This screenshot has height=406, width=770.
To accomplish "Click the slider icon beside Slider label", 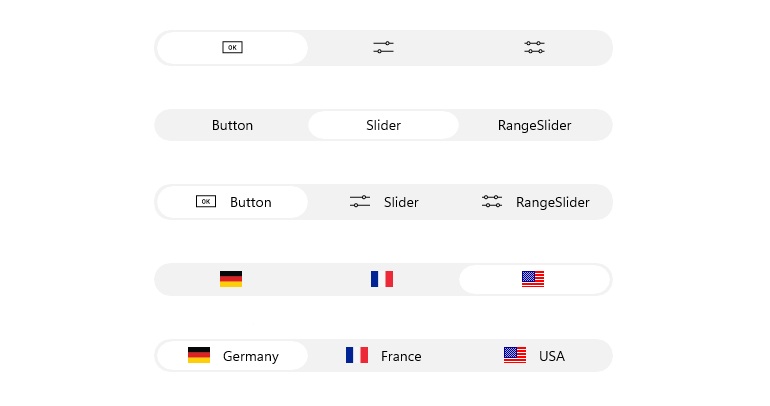I will click(x=360, y=201).
